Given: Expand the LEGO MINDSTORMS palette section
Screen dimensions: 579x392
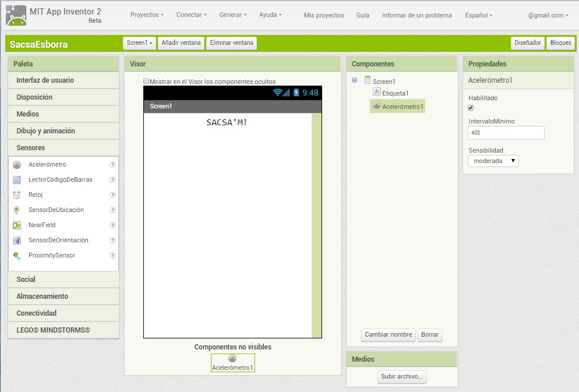Looking at the screenshot, I should tap(63, 330).
